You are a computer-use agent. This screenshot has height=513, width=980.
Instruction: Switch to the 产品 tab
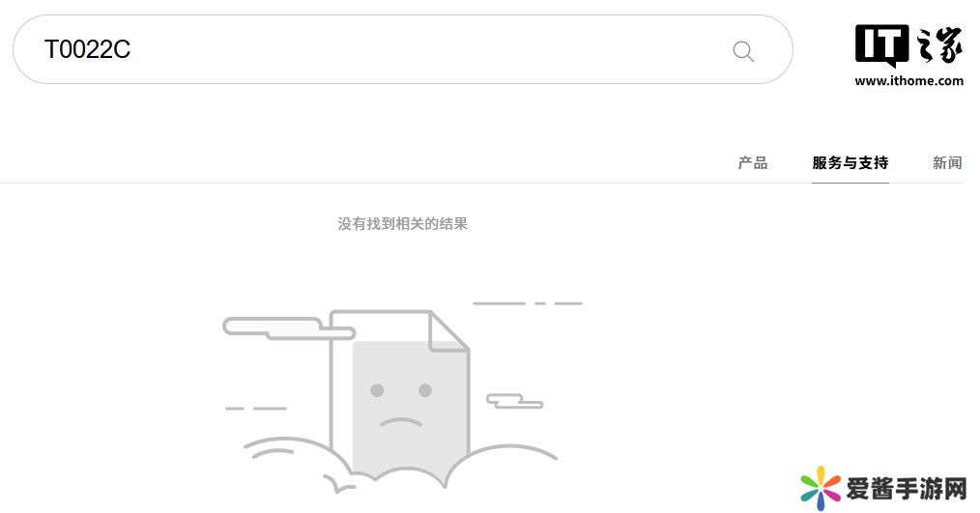(753, 163)
